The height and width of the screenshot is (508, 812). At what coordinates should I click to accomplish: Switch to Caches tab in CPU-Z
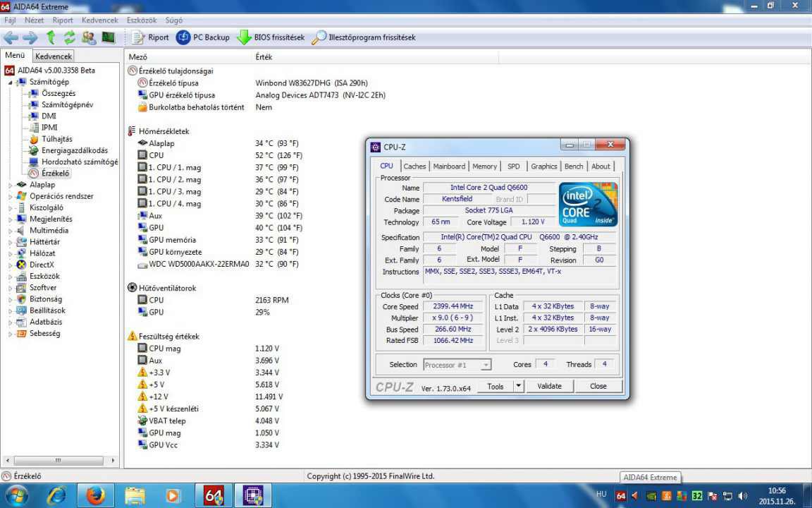click(414, 167)
